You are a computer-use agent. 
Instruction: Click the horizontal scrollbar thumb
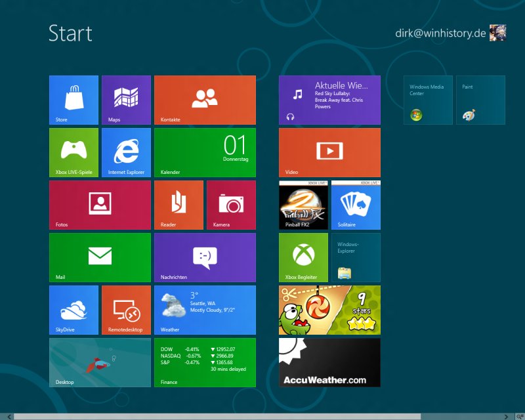(x=217, y=417)
